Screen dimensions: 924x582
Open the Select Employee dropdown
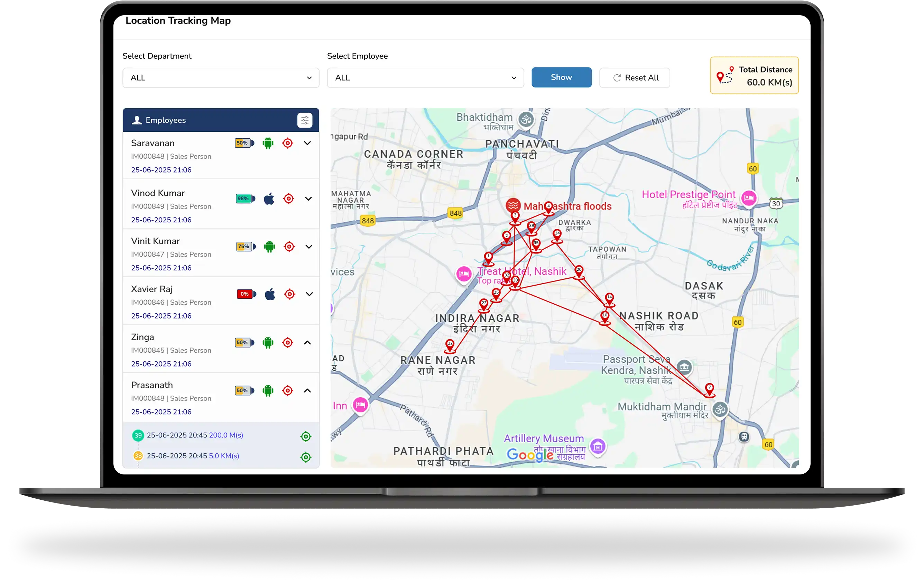tap(425, 78)
